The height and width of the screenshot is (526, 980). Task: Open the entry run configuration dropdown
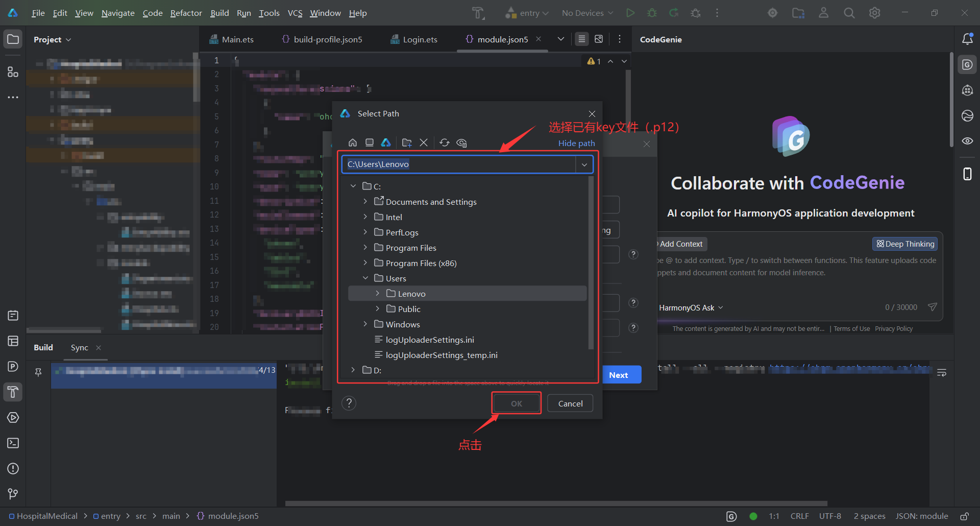527,13
